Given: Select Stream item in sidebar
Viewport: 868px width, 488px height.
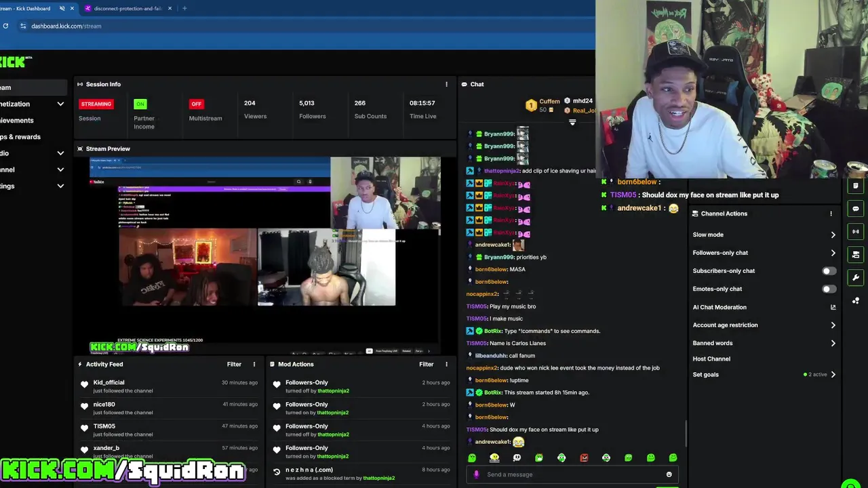Looking at the screenshot, I should 33,87.
